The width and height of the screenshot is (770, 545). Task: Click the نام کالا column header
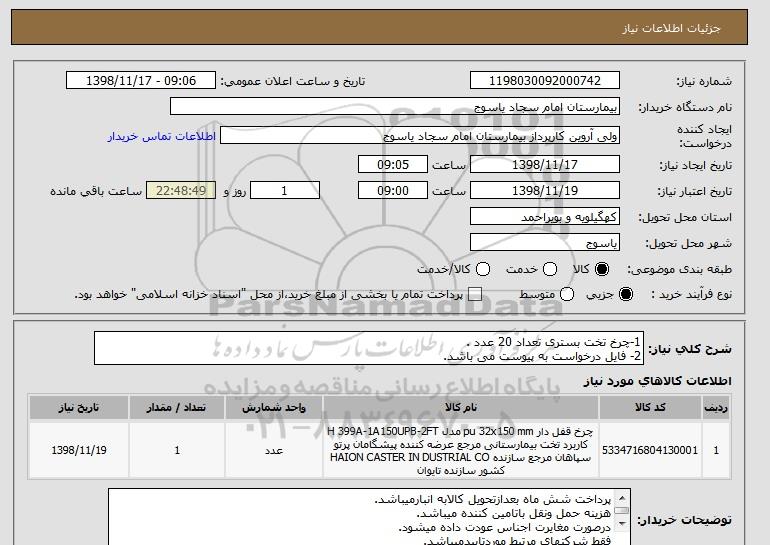click(461, 408)
